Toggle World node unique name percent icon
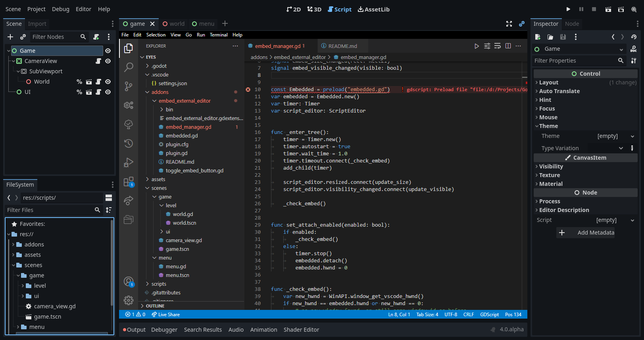Screen dimensions: 644x340 point(79,82)
